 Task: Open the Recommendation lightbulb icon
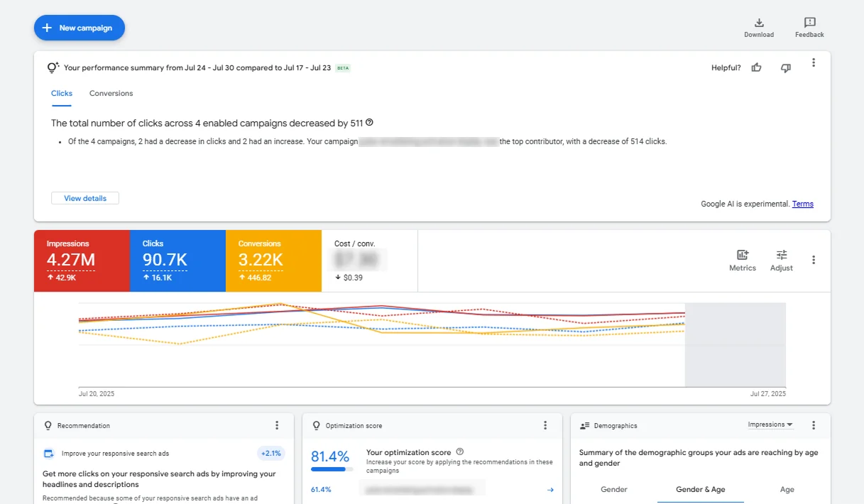coord(47,425)
